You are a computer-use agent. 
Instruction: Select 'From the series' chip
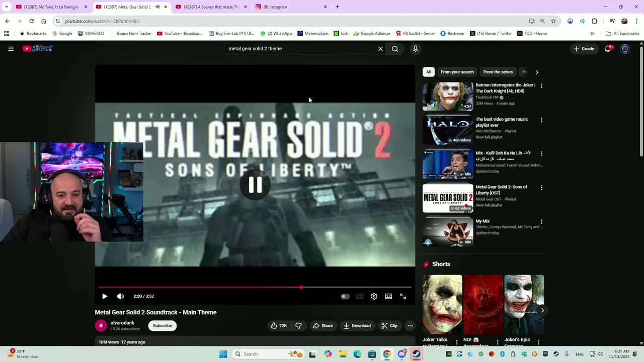(x=498, y=72)
